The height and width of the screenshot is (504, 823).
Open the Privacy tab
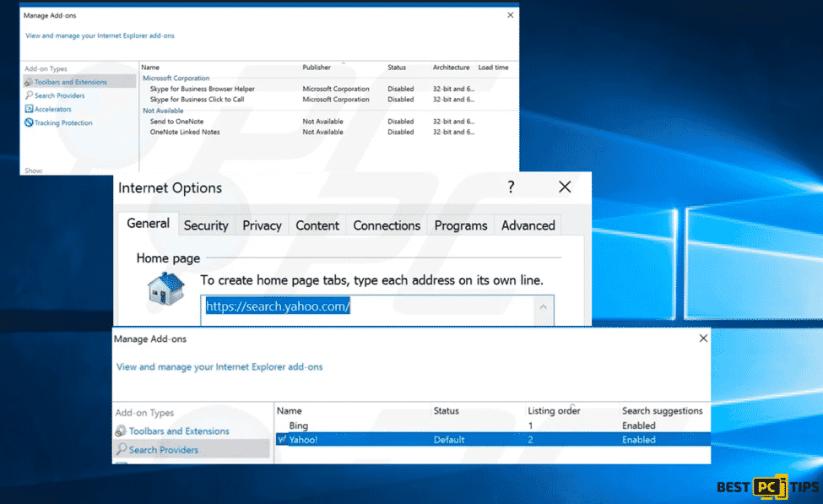tap(262, 225)
